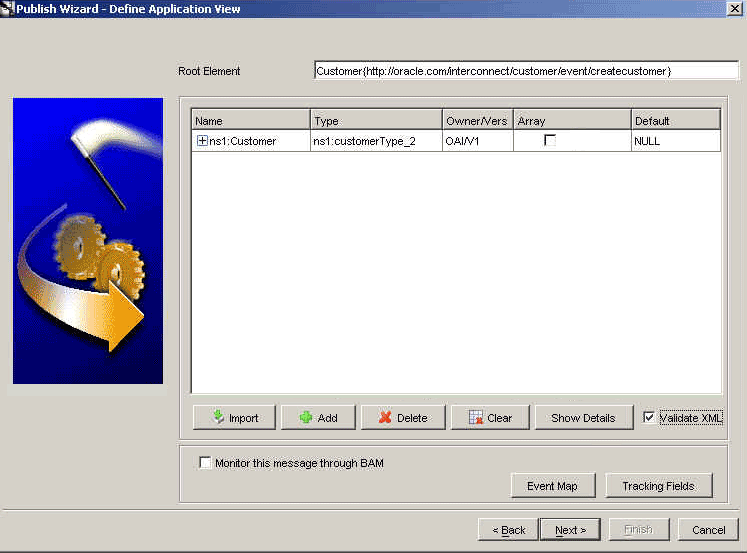
Task: Go back with the Back button
Action: pyautogui.click(x=508, y=530)
